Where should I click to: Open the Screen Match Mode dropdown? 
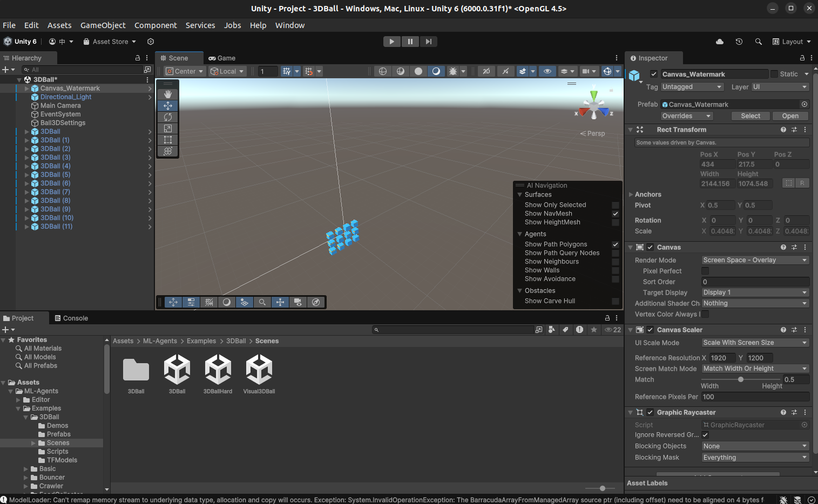coord(755,369)
